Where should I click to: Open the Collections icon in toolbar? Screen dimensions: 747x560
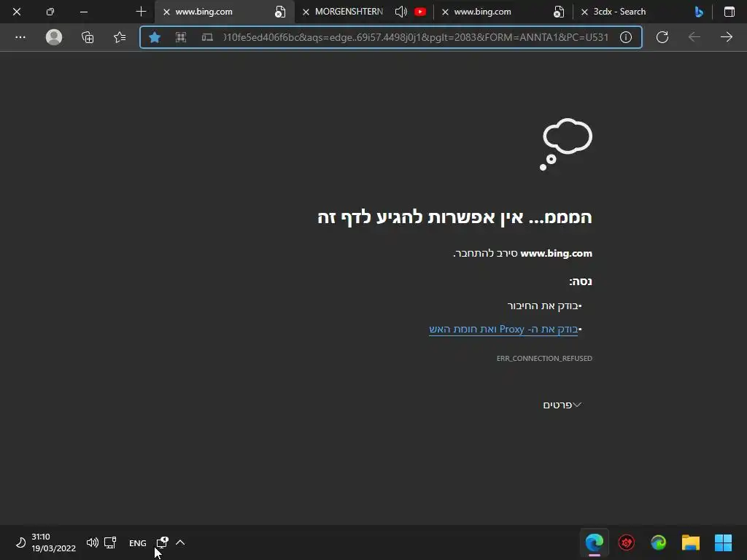[x=88, y=37]
